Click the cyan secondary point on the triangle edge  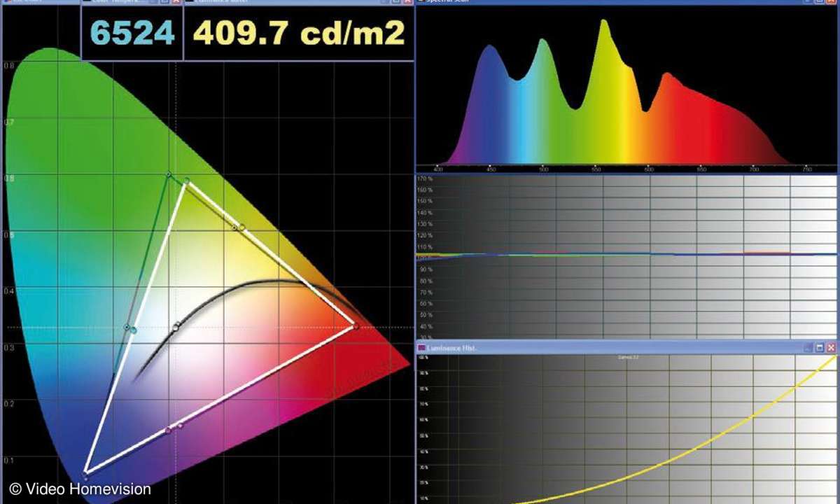point(133,330)
